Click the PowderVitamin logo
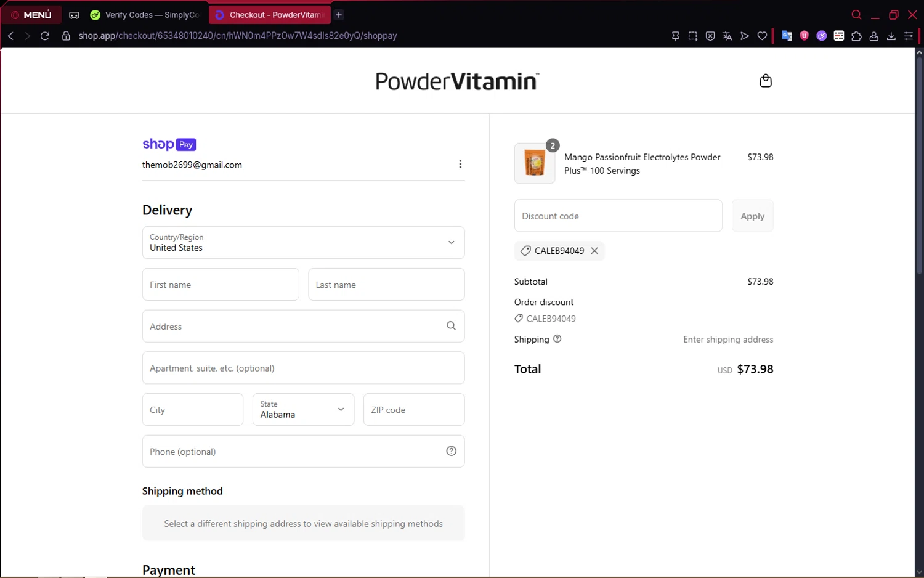The width and height of the screenshot is (924, 578). coord(457,81)
